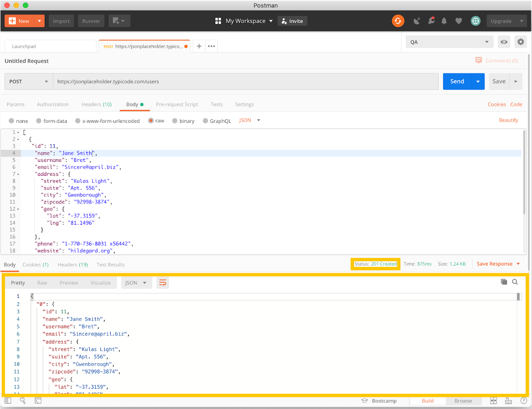The height and width of the screenshot is (409, 532).
Task: Open request body JSON type dropdown
Action: coord(250,121)
